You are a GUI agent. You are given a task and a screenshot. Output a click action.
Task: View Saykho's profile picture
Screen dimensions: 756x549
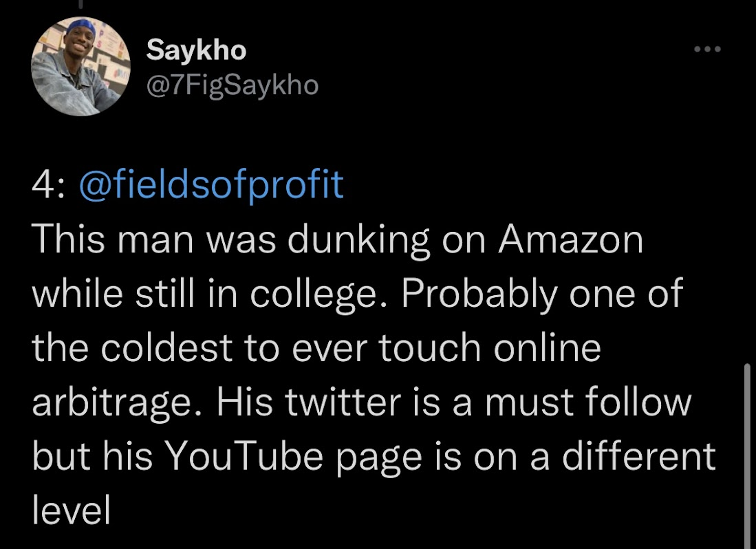tap(81, 66)
